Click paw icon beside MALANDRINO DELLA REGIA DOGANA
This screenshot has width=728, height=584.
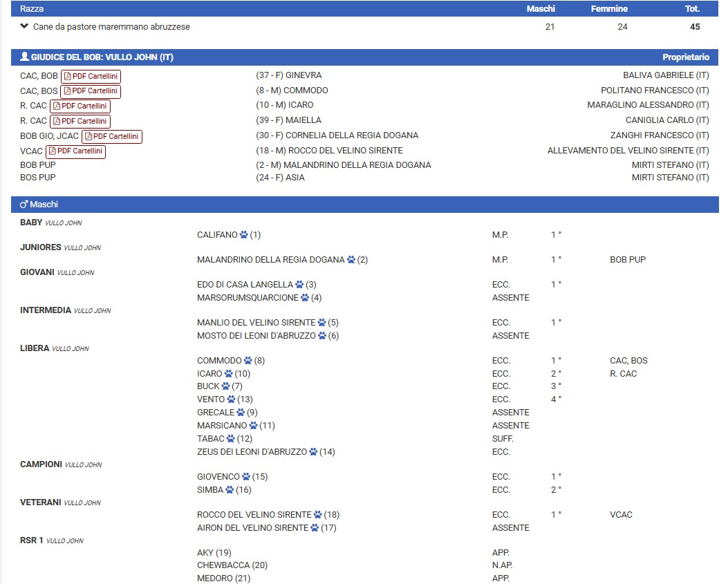[351, 260]
